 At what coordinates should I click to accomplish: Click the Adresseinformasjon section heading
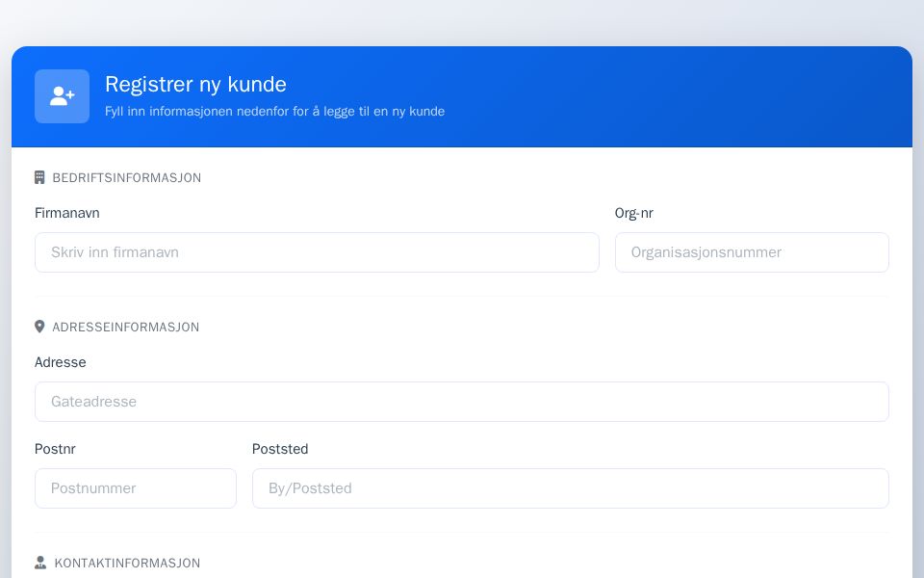[x=125, y=327]
